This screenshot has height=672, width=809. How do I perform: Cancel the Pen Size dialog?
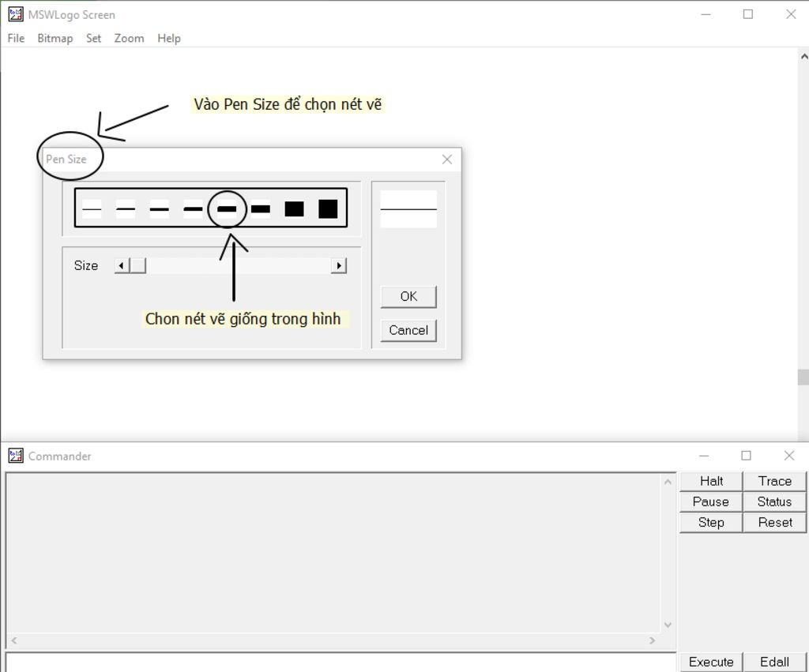pos(408,330)
